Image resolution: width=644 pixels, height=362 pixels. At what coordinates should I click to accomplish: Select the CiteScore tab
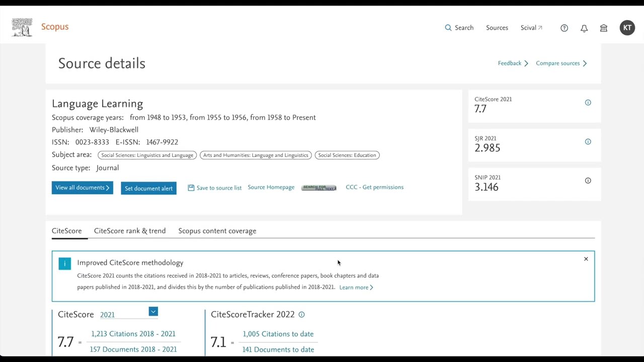(x=66, y=231)
